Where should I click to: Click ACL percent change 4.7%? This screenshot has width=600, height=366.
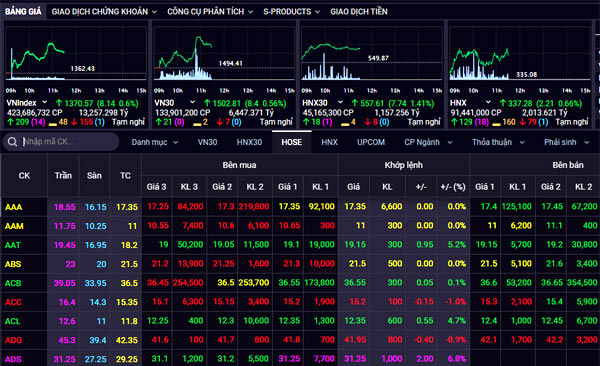[457, 321]
